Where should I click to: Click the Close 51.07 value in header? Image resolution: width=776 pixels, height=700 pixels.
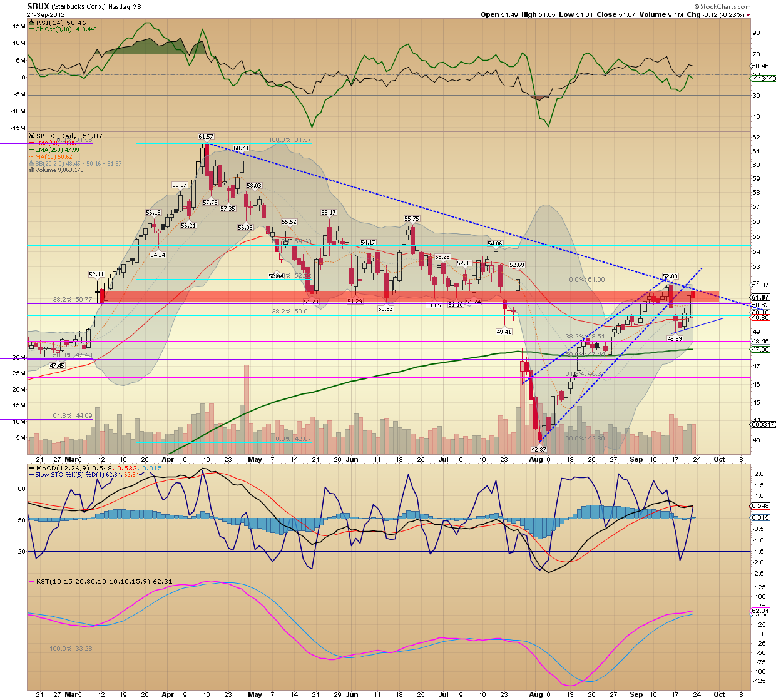tap(616, 14)
